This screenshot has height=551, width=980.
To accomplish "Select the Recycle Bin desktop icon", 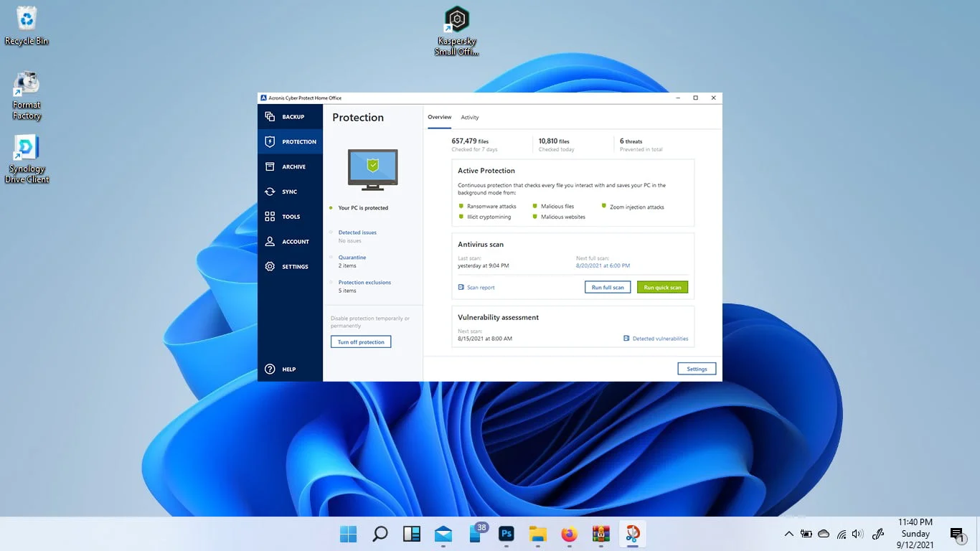I will [x=27, y=26].
